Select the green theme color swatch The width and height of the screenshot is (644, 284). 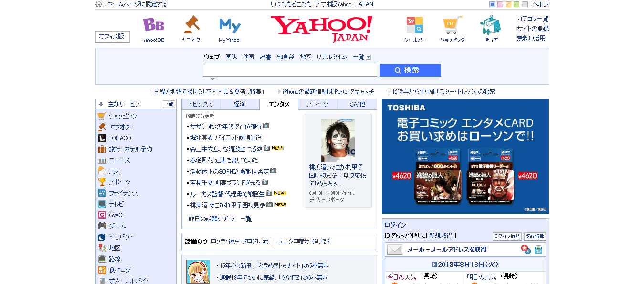517,4
